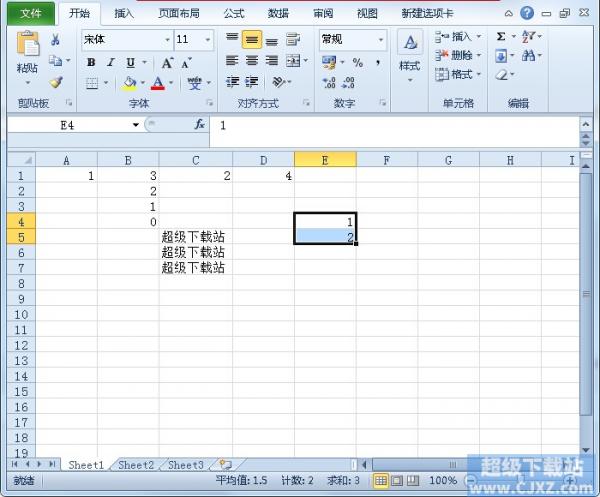Insert new worksheet tab icon
The width and height of the screenshot is (600, 497).
tap(226, 465)
